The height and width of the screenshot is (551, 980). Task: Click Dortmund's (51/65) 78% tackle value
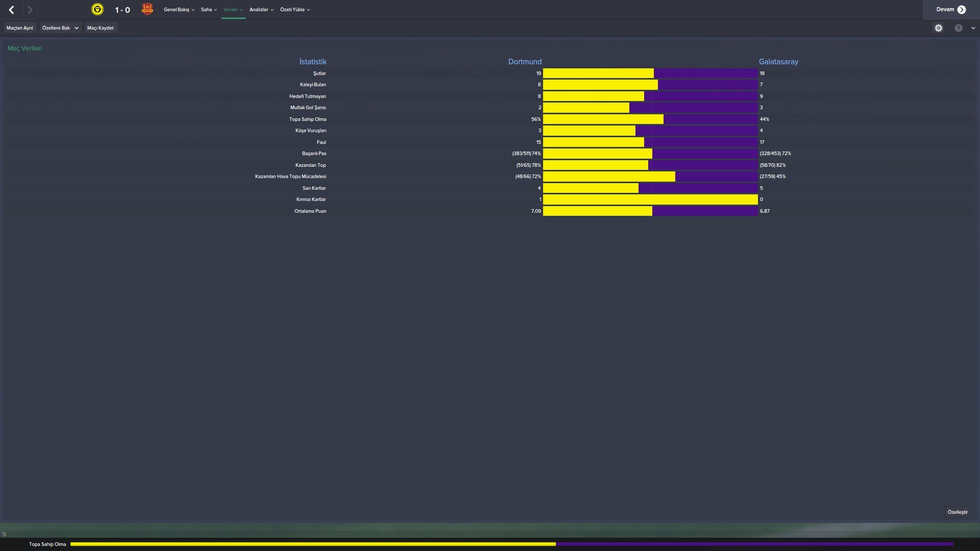[x=528, y=165]
